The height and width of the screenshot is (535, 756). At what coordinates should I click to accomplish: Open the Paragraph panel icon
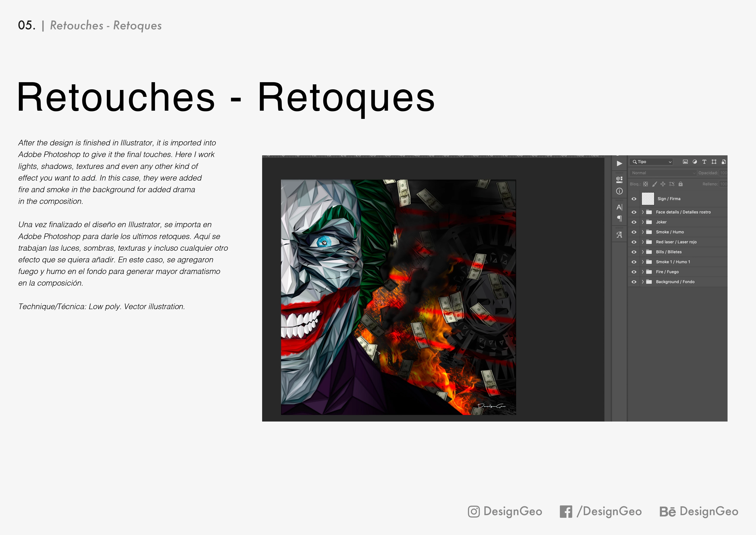coord(619,218)
